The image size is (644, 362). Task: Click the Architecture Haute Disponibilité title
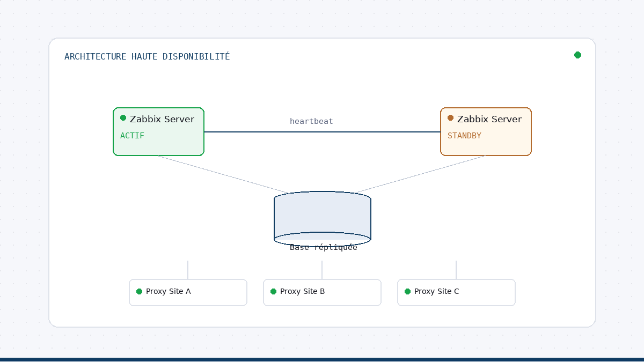(147, 56)
